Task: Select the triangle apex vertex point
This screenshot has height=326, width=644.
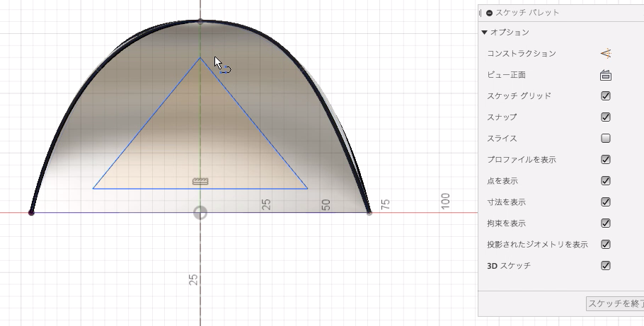Action: (200, 58)
